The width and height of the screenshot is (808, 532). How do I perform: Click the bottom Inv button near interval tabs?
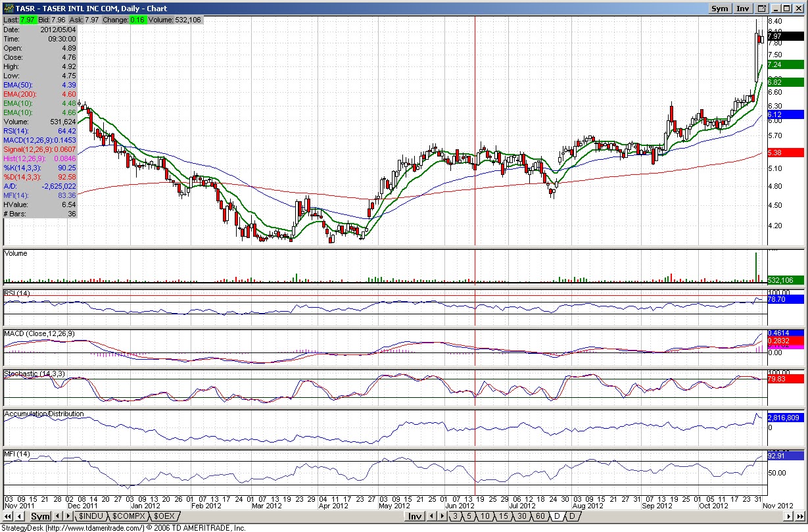pos(415,517)
